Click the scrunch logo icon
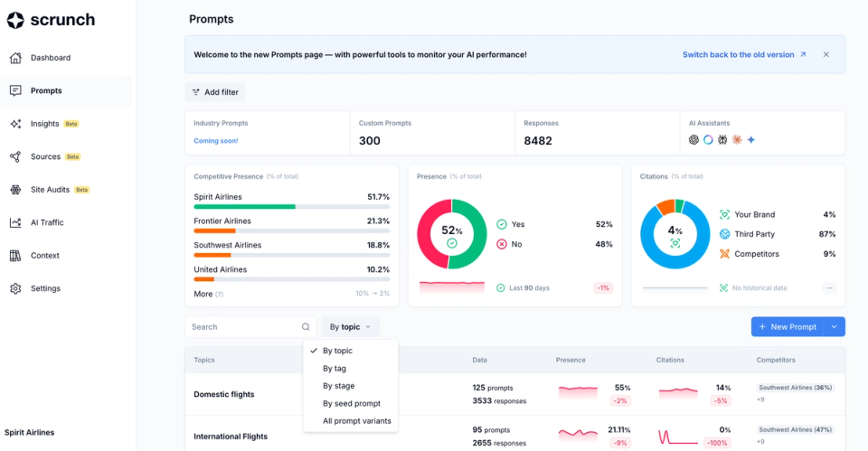 coord(15,20)
